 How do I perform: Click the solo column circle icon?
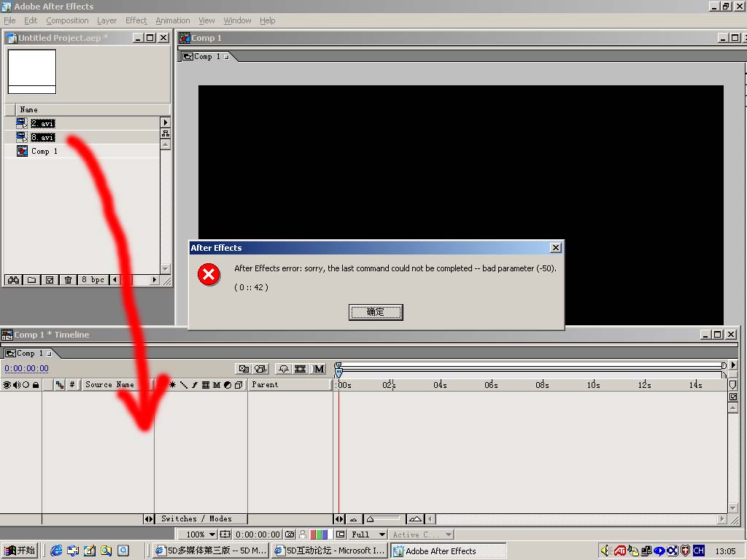point(26,385)
